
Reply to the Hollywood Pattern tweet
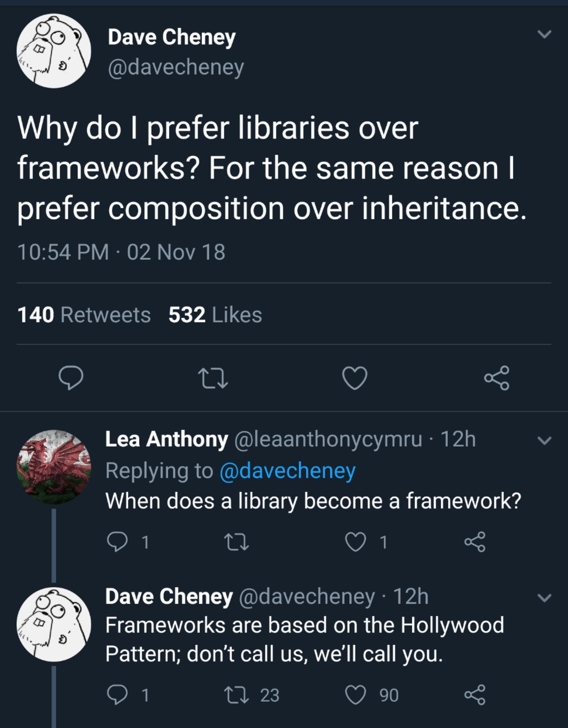tap(117, 695)
